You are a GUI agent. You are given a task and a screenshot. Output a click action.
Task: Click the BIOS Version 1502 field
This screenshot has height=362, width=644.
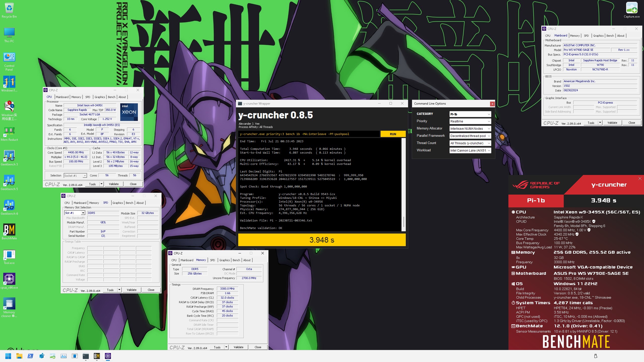click(x=600, y=86)
